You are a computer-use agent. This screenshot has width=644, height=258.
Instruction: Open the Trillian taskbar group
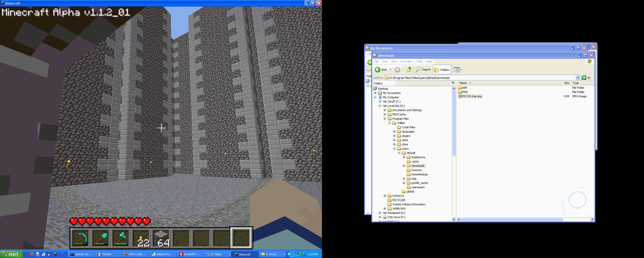(x=218, y=254)
